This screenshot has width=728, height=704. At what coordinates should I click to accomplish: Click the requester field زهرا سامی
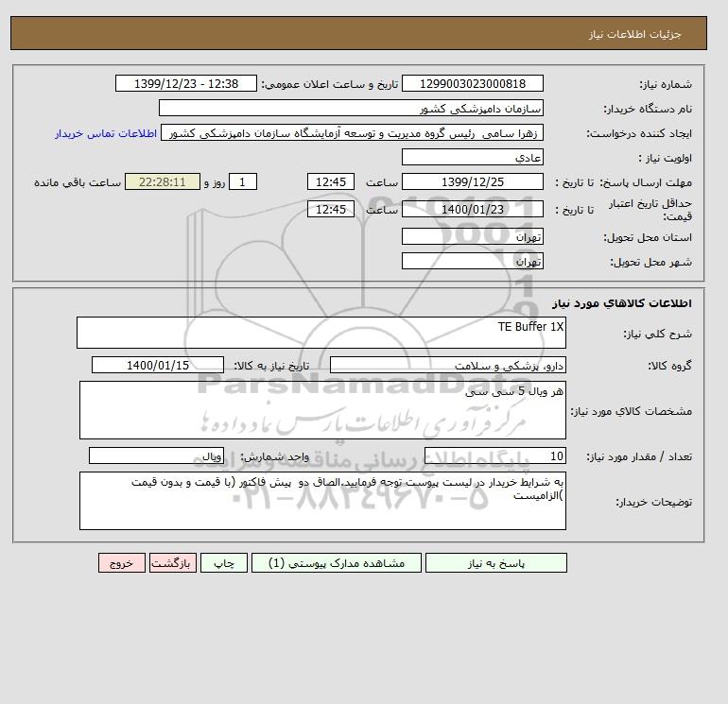[352, 132]
